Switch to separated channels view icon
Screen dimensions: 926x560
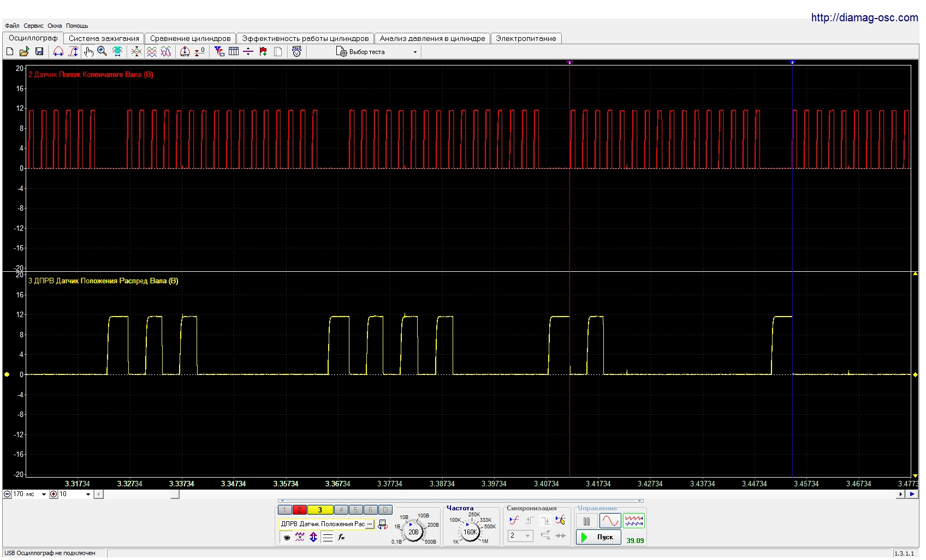tap(152, 51)
